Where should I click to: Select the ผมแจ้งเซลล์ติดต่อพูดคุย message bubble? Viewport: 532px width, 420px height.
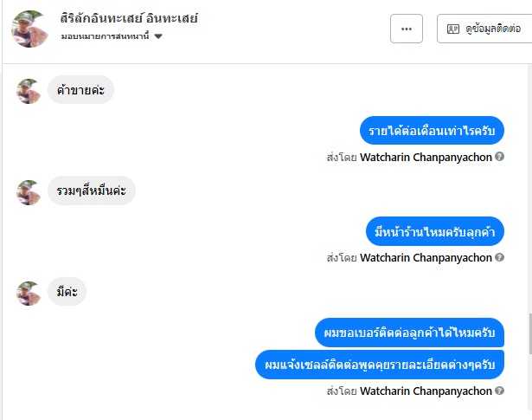pos(380,365)
